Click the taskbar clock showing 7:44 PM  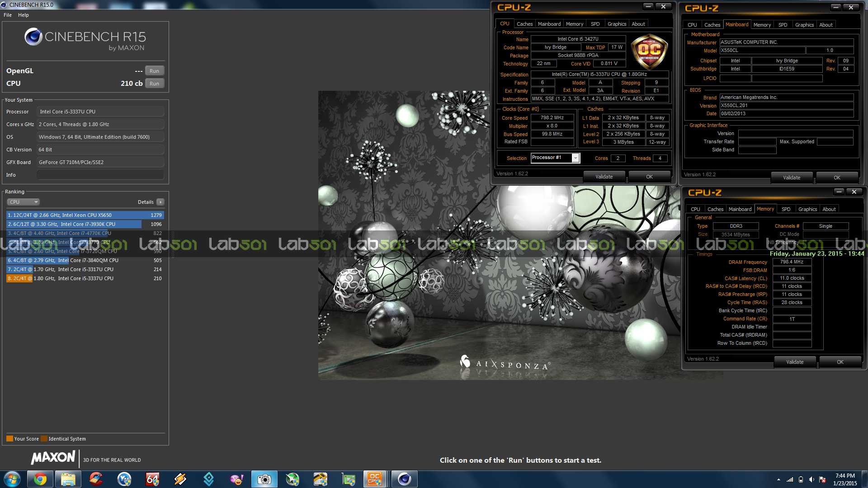click(x=845, y=479)
